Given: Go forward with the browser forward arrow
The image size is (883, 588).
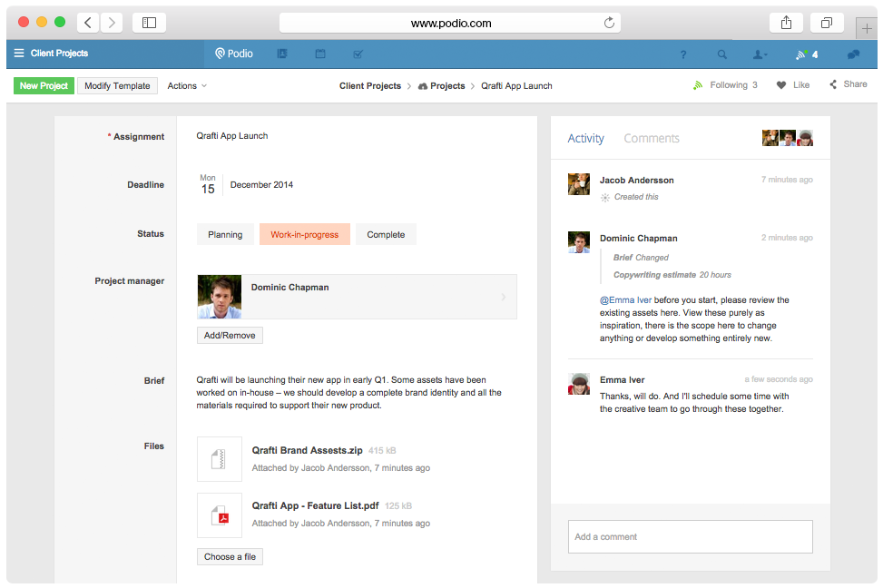Looking at the screenshot, I should click(112, 23).
